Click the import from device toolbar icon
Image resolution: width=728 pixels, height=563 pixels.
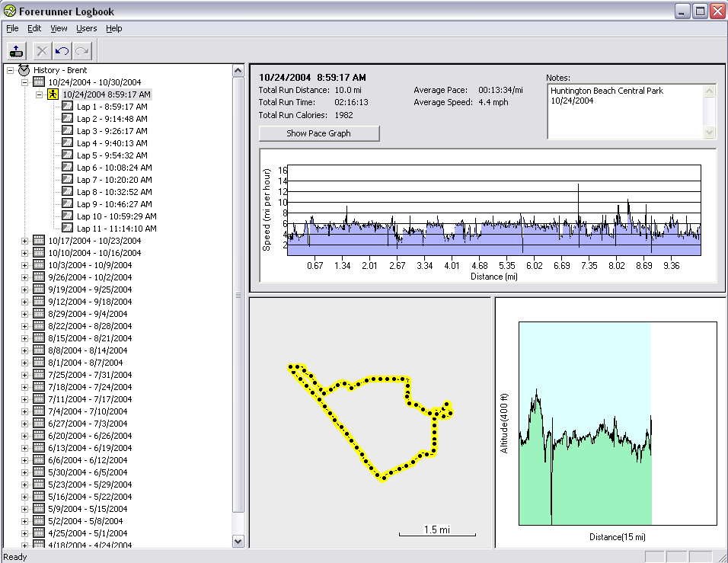16,51
